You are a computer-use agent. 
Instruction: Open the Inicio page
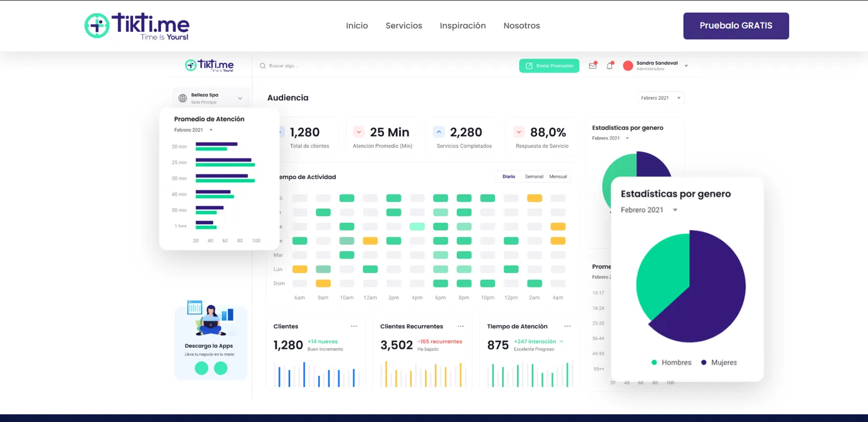coord(357,26)
